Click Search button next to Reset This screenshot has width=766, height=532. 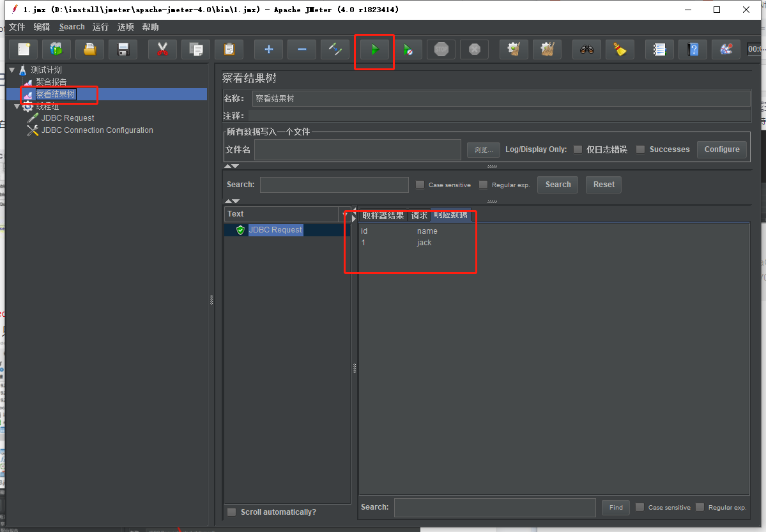[558, 185]
